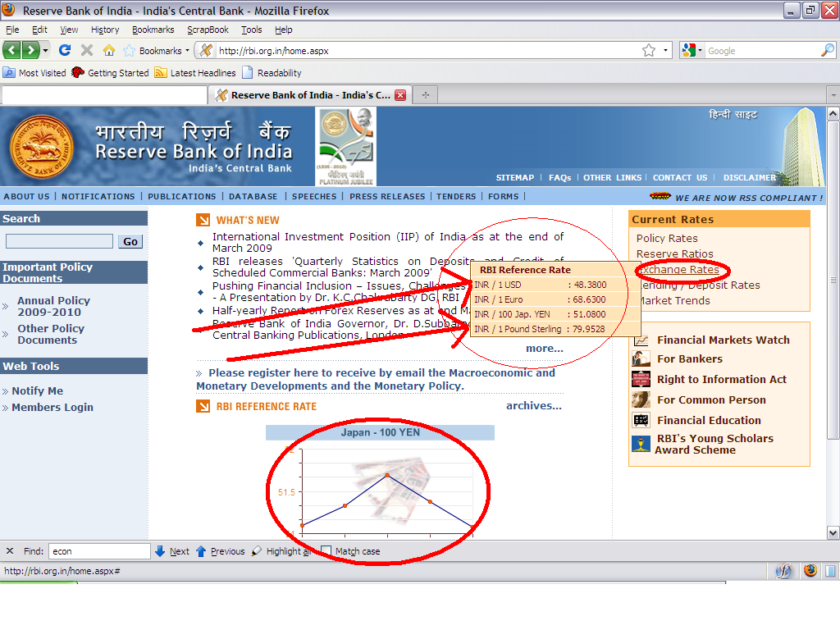Click the Google search magnifier icon
Screen dimensions: 840x630
[x=827, y=50]
